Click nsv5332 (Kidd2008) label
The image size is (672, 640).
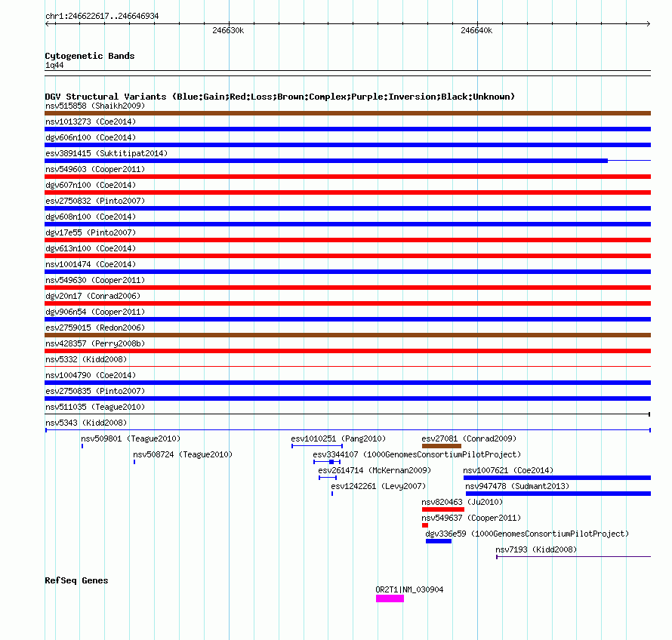click(x=86, y=359)
